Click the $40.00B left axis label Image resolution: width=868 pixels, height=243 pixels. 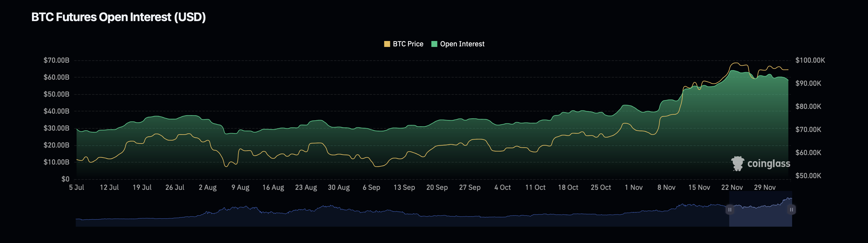(x=56, y=111)
